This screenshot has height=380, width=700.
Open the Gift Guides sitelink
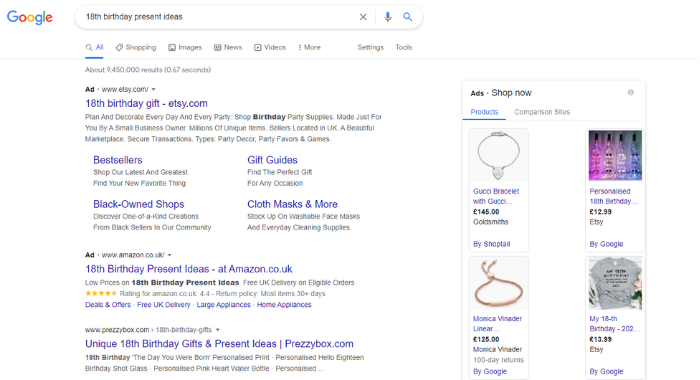click(x=272, y=160)
